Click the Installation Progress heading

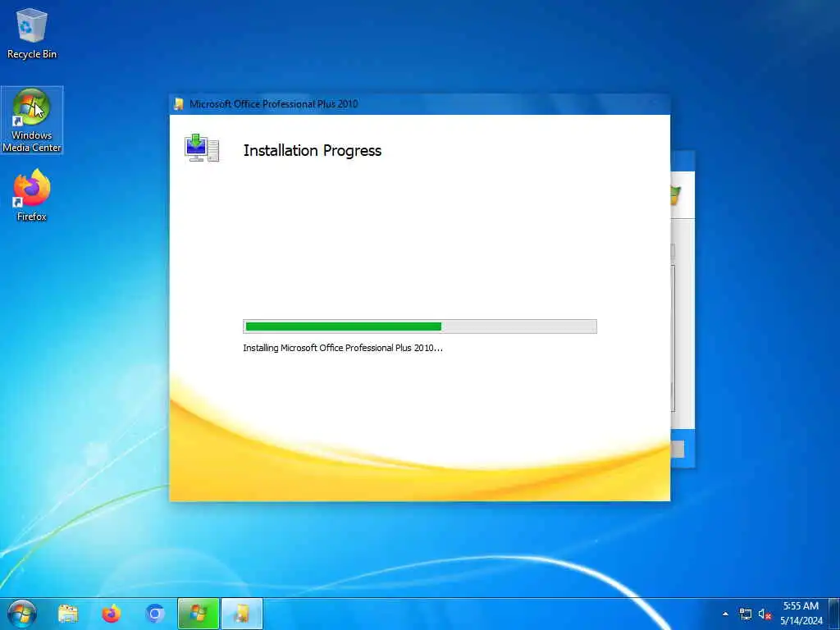[313, 151]
